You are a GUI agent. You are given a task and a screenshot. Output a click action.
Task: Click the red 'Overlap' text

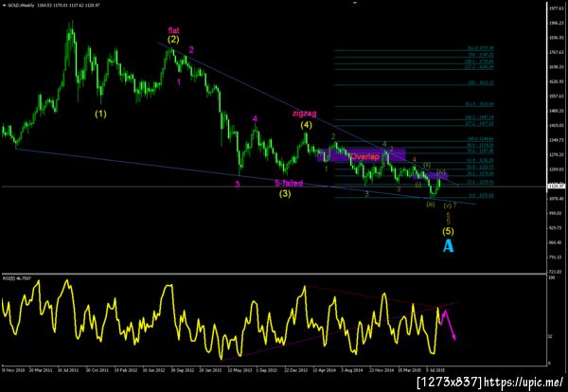pyautogui.click(x=364, y=156)
